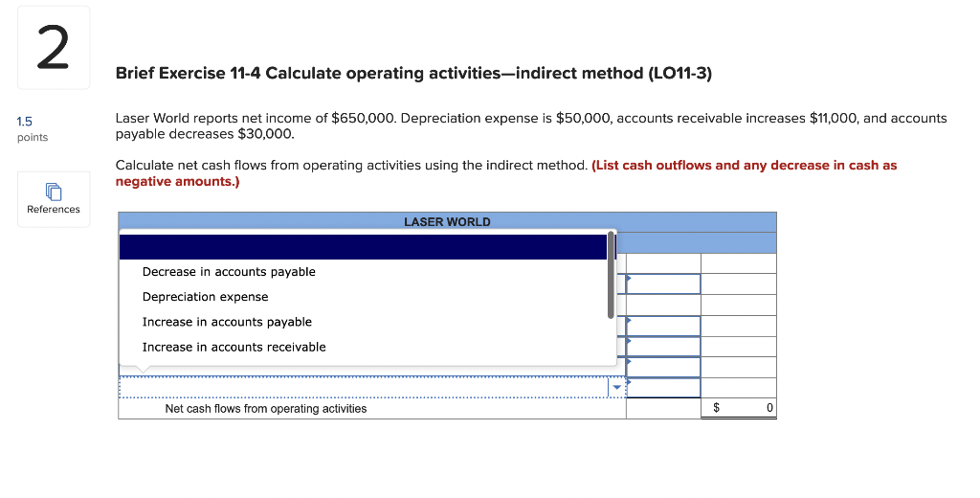
Task: Click the 'LASER WORLD' table header
Action: 447,222
